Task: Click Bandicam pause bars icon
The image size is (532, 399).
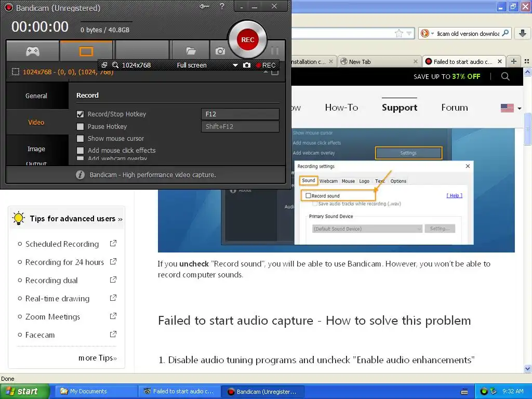Action: (274, 51)
